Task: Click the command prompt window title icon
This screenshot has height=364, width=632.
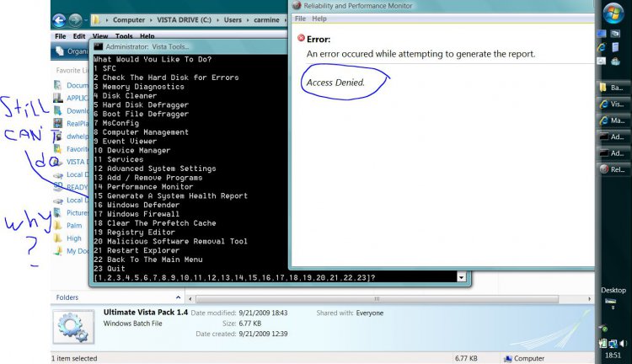Action: (99, 46)
